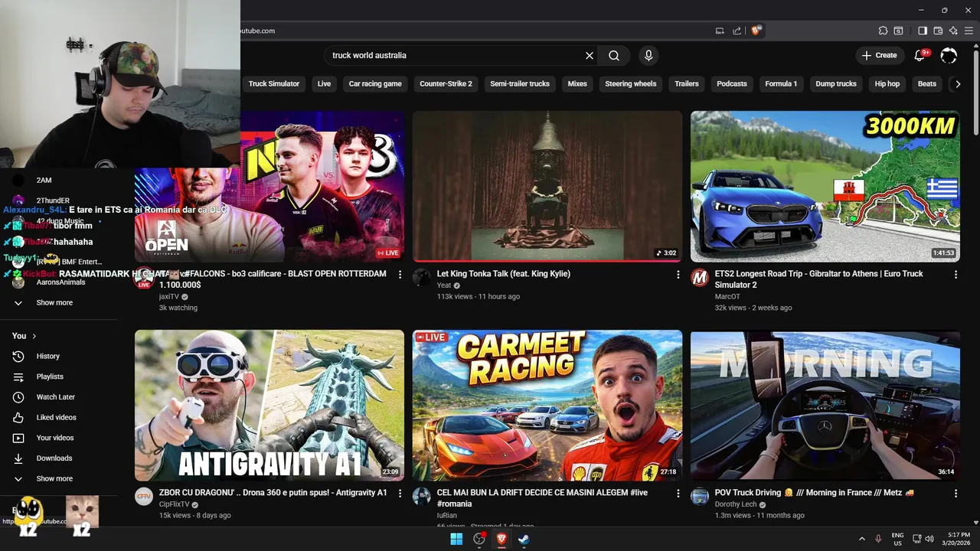The height and width of the screenshot is (551, 980).
Task: Select the Counter-Strike 2 chip
Action: pos(446,84)
